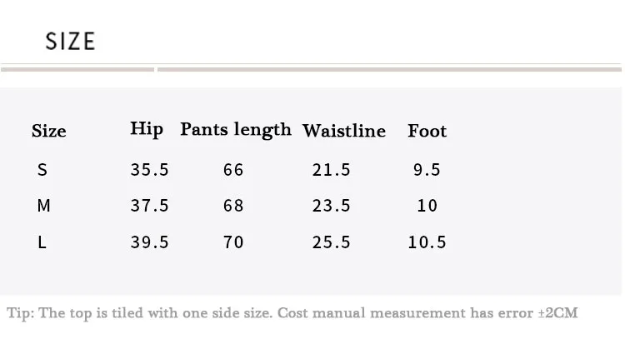Viewport: 625px width, 364px height.
Task: Click foot value 10.5 for L
Action: tap(427, 242)
